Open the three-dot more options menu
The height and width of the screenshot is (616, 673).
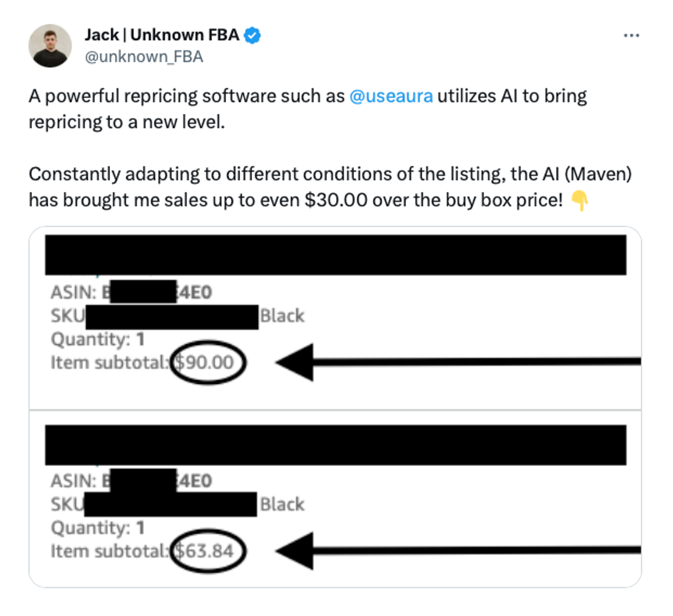(631, 35)
